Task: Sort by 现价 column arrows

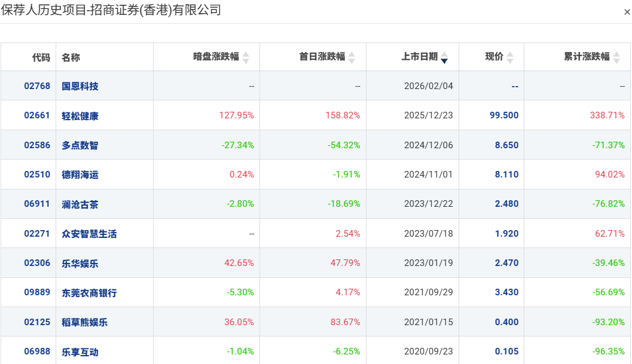Action: [x=510, y=57]
